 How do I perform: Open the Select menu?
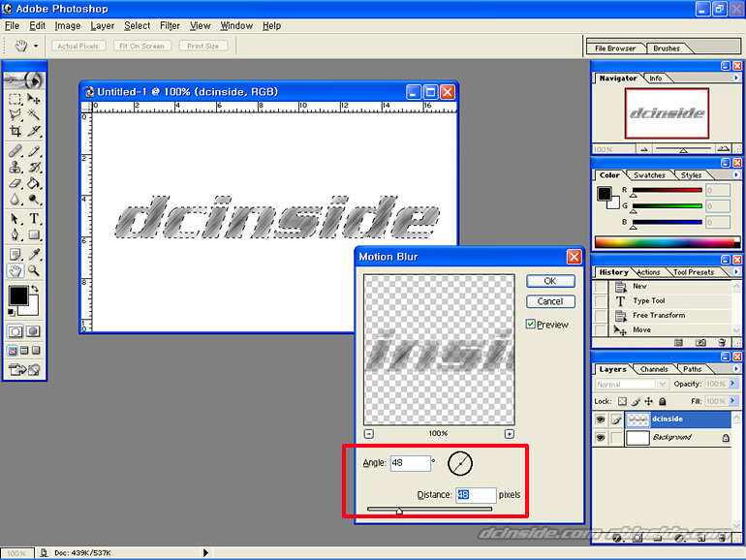pyautogui.click(x=137, y=26)
